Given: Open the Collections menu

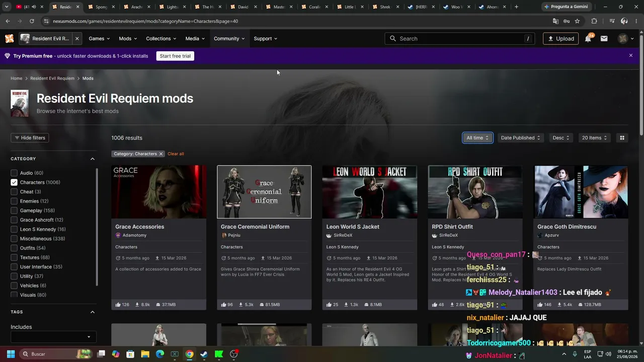Looking at the screenshot, I should coord(161,39).
